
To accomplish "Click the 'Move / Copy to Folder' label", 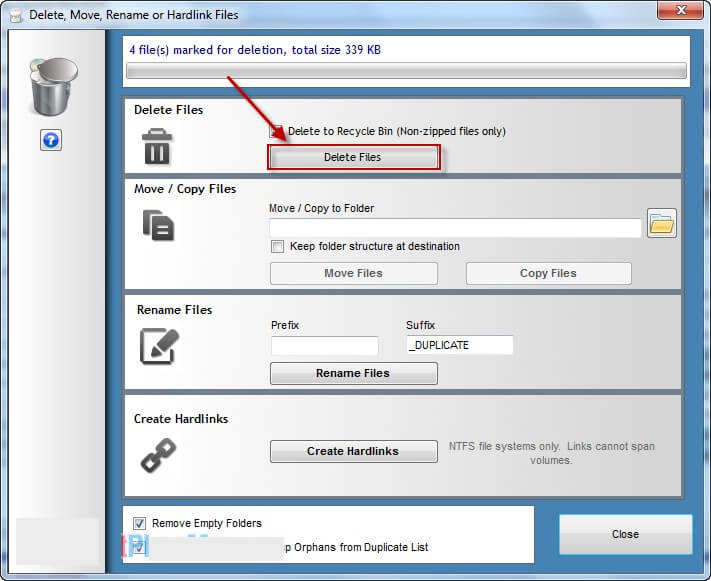I will point(321,208).
